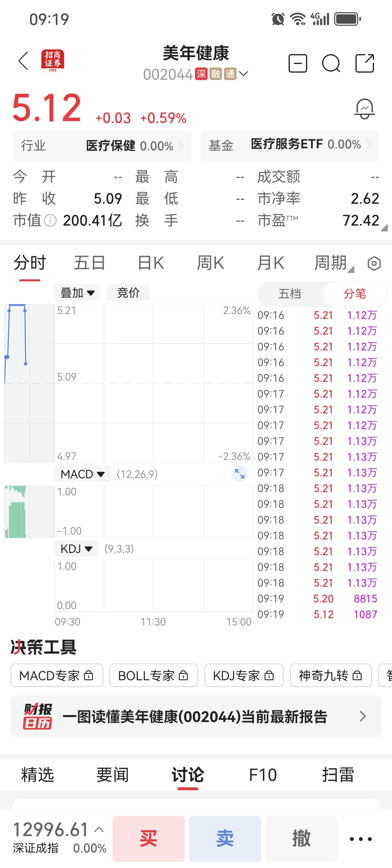Viewport: 392px width, 868px height.
Task: Tap the 撤 cancel order button
Action: tap(301, 838)
